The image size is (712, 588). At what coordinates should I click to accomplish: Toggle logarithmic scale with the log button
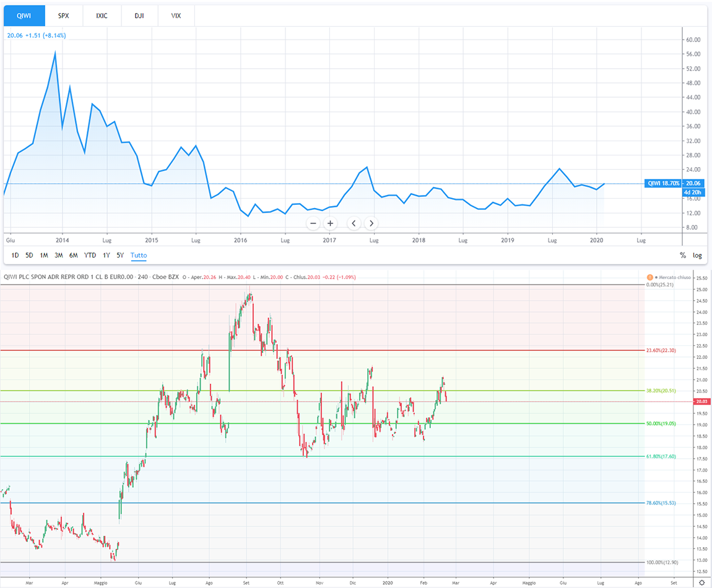[697, 255]
